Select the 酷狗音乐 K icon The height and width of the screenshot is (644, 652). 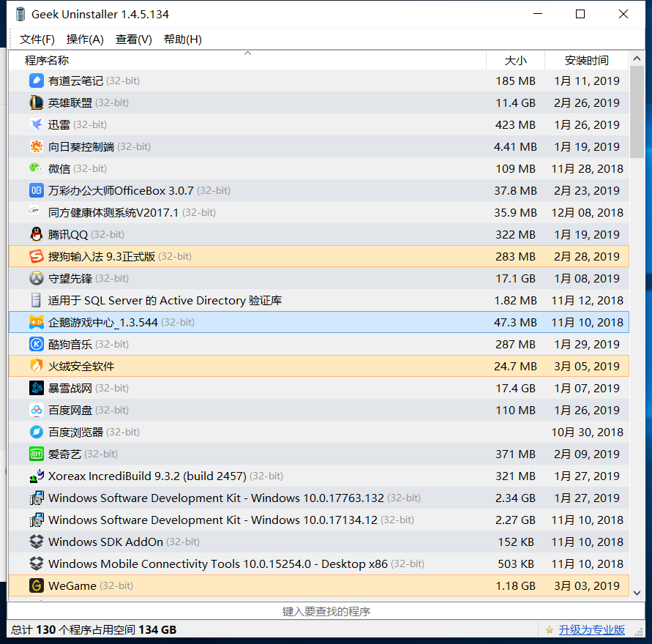(36, 344)
